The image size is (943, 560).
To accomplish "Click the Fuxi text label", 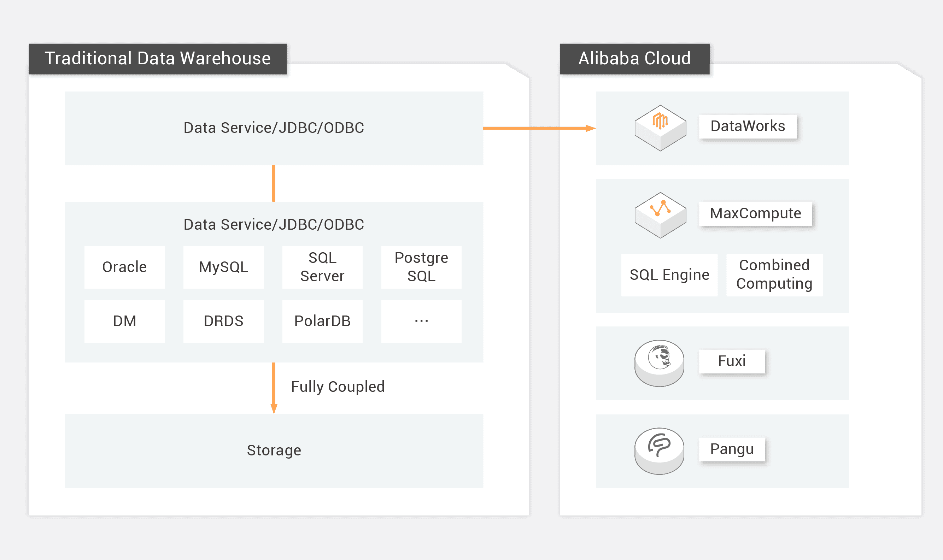I will click(x=732, y=361).
